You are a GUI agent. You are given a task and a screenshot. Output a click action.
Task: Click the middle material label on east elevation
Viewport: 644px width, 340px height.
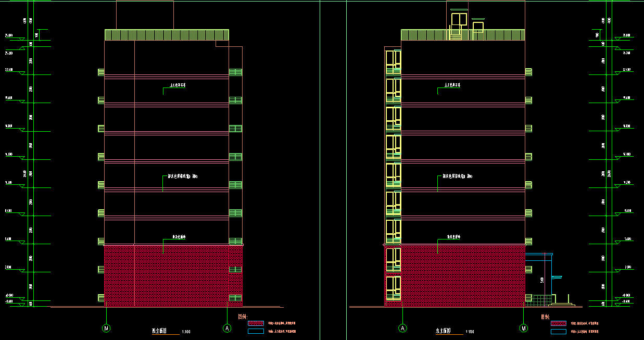457,177
